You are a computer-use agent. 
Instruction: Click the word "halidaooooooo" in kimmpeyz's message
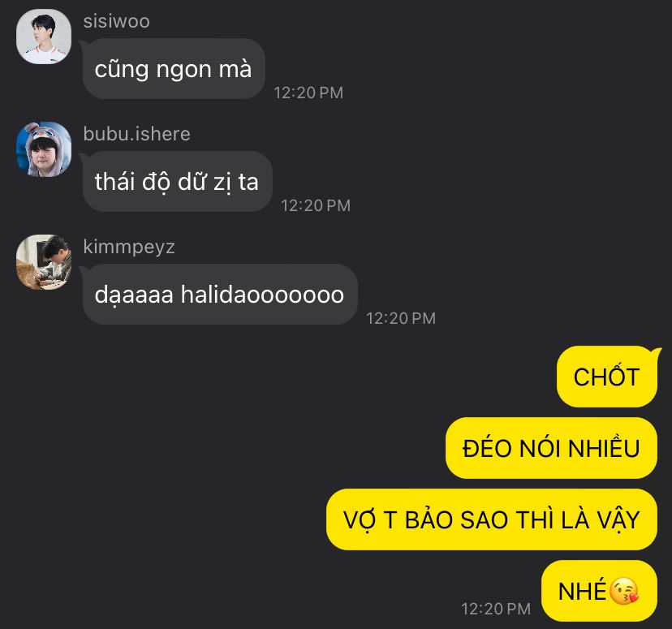click(x=262, y=295)
